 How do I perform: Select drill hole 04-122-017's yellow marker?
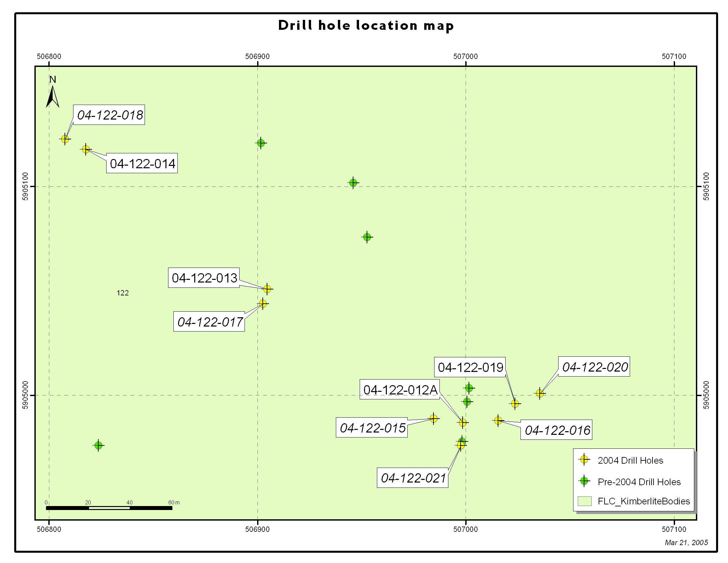(x=263, y=303)
